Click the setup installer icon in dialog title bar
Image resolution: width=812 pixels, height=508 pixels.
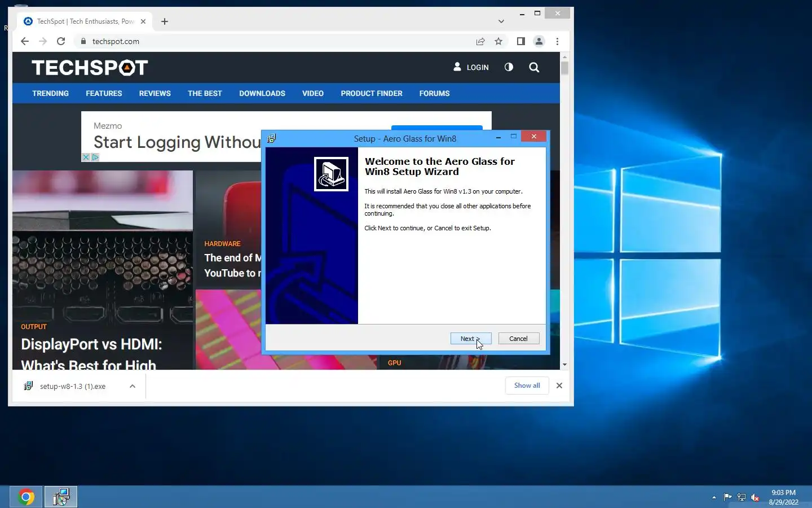(x=272, y=138)
